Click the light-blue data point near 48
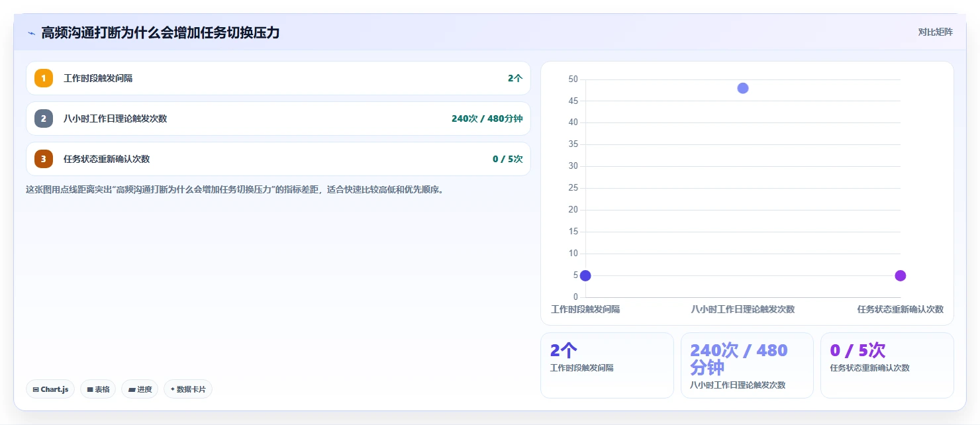This screenshot has height=425, width=980. point(743,88)
